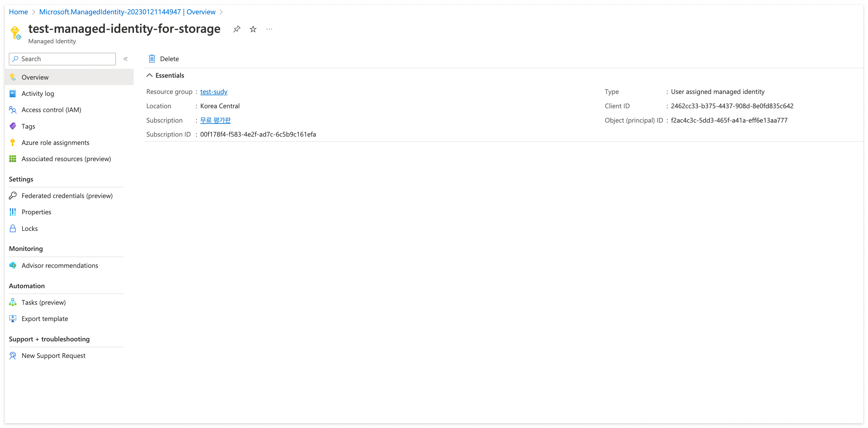Click the Settings section header
Viewport: 868px width, 428px height.
point(21,179)
